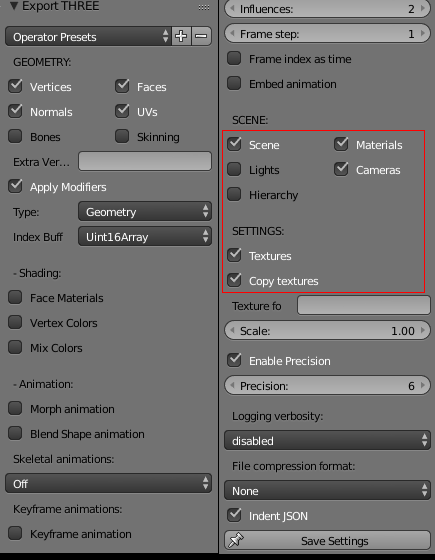Image resolution: width=435 pixels, height=560 pixels.
Task: Click the Save Settings button
Action: (x=327, y=540)
